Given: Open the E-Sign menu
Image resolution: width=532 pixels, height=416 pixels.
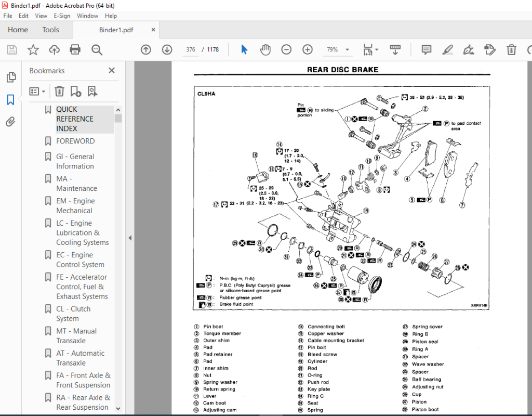Looking at the screenshot, I should coord(62,16).
